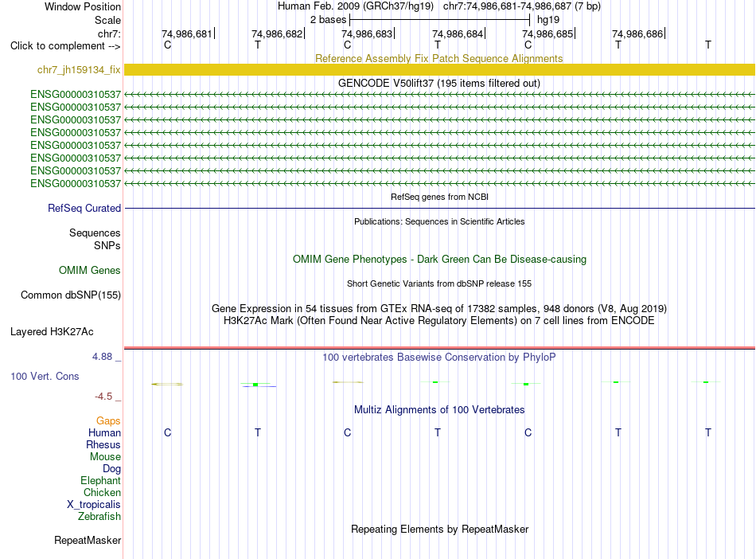Click the Reference Assembly Fix Patch Sequence Alignments title
Screen dimensions: 756x559
(x=438, y=59)
